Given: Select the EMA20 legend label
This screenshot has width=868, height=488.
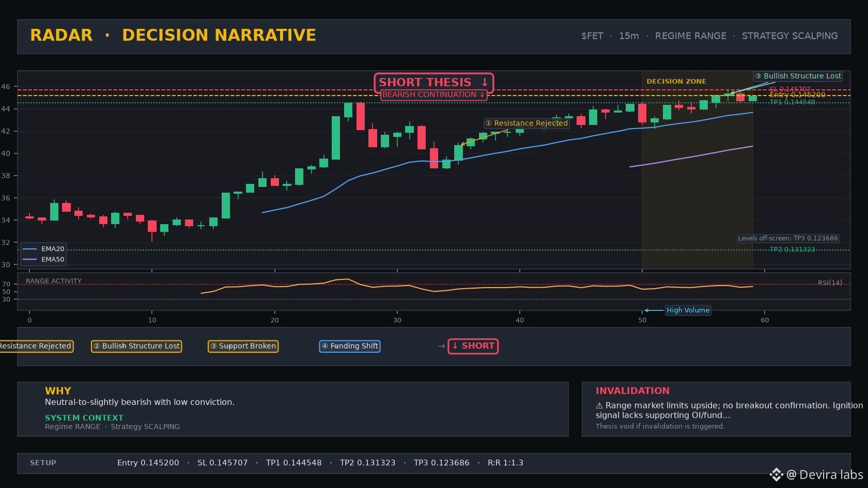Looking at the screenshot, I should pyautogui.click(x=53, y=249).
